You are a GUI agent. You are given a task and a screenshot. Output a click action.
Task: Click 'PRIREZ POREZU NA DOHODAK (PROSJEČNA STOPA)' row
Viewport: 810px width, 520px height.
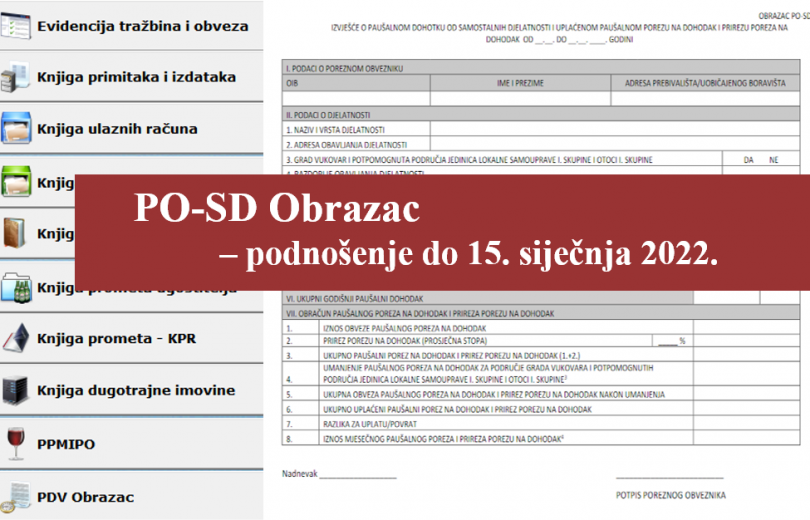tap(405, 341)
